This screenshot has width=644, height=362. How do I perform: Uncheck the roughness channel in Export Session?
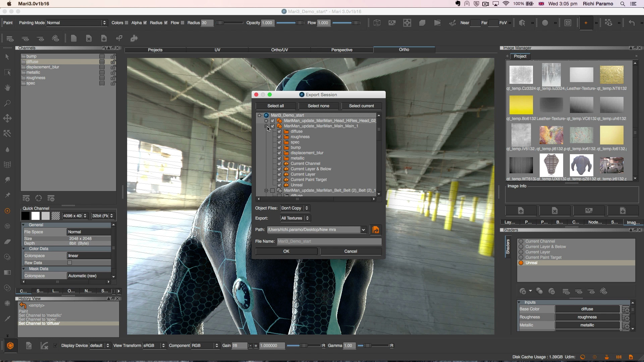(x=279, y=137)
